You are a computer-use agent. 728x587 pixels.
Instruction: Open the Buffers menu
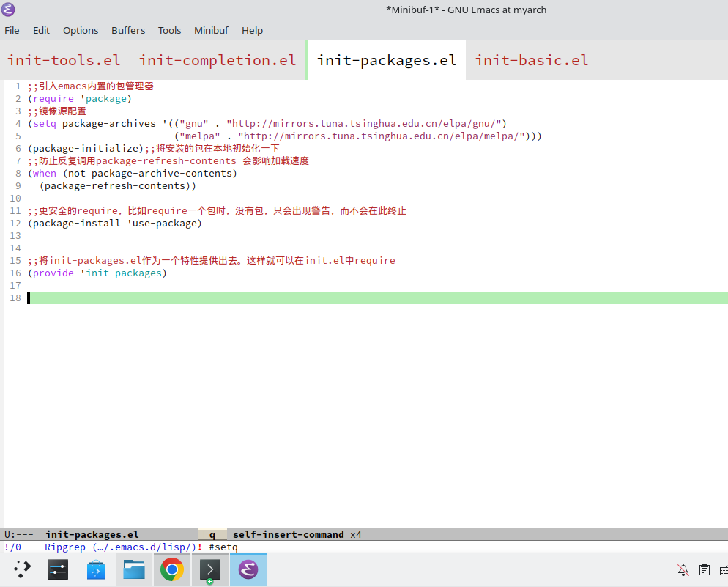tap(128, 30)
